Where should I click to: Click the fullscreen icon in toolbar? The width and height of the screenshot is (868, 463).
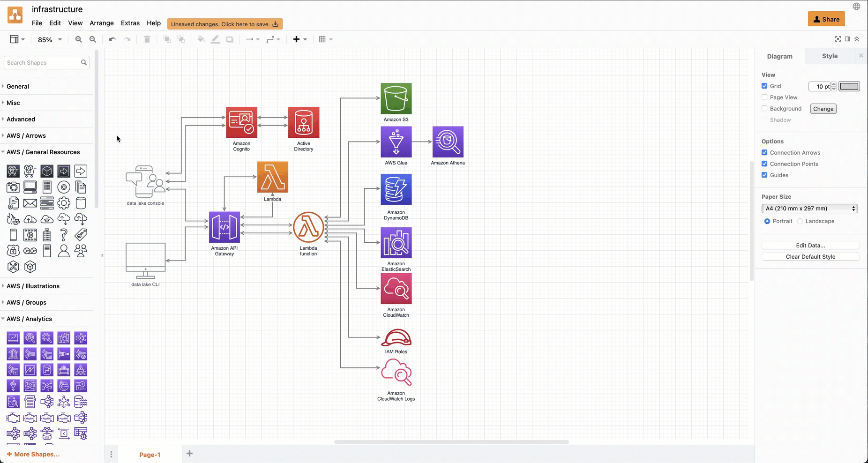tap(838, 39)
